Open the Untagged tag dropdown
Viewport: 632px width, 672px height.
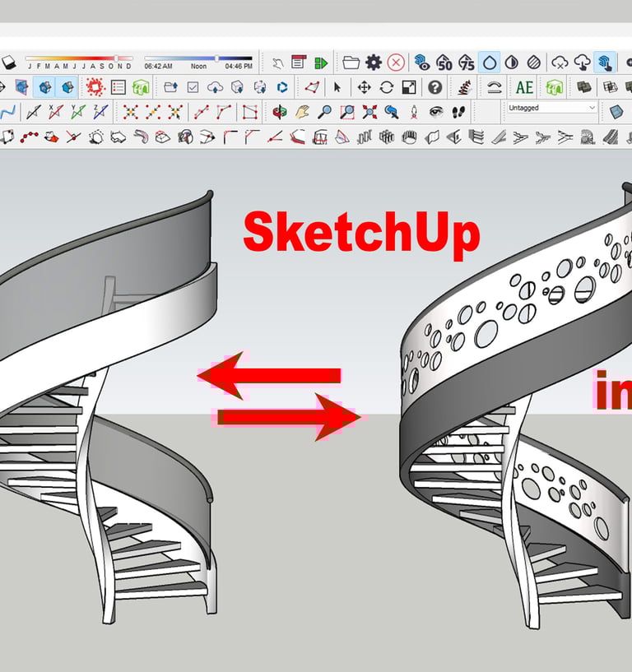pyautogui.click(x=552, y=108)
